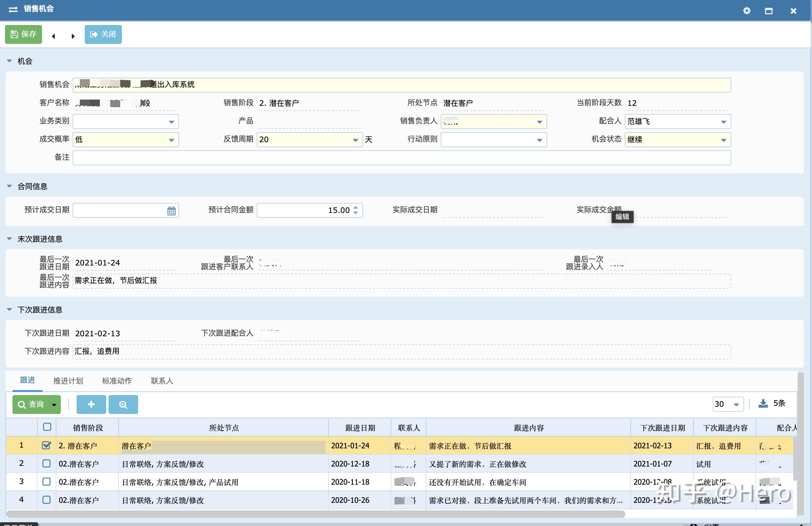Check the checkbox in row 3
The width and height of the screenshot is (812, 526).
(46, 481)
